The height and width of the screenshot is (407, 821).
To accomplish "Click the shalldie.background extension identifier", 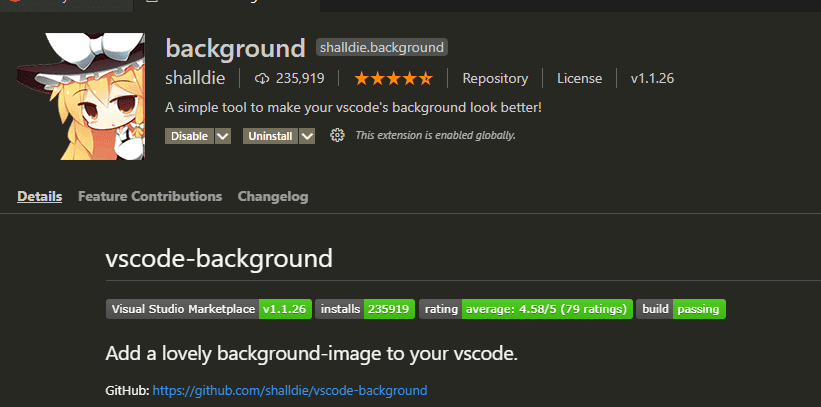I will tap(381, 47).
